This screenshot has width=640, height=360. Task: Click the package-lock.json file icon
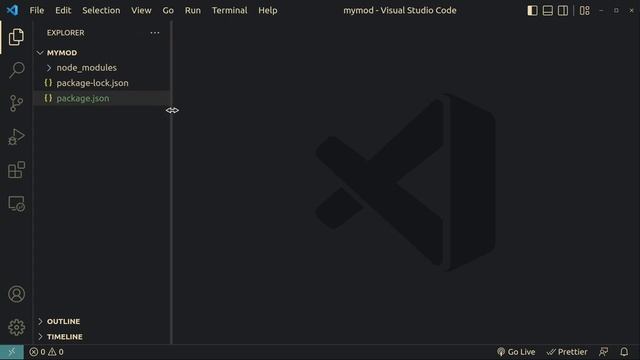(48, 83)
